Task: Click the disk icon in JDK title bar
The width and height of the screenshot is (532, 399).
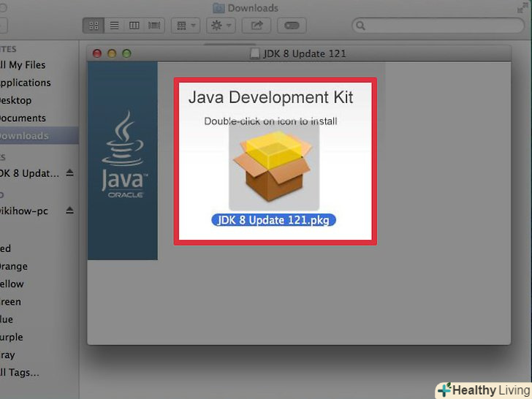Action: click(254, 53)
